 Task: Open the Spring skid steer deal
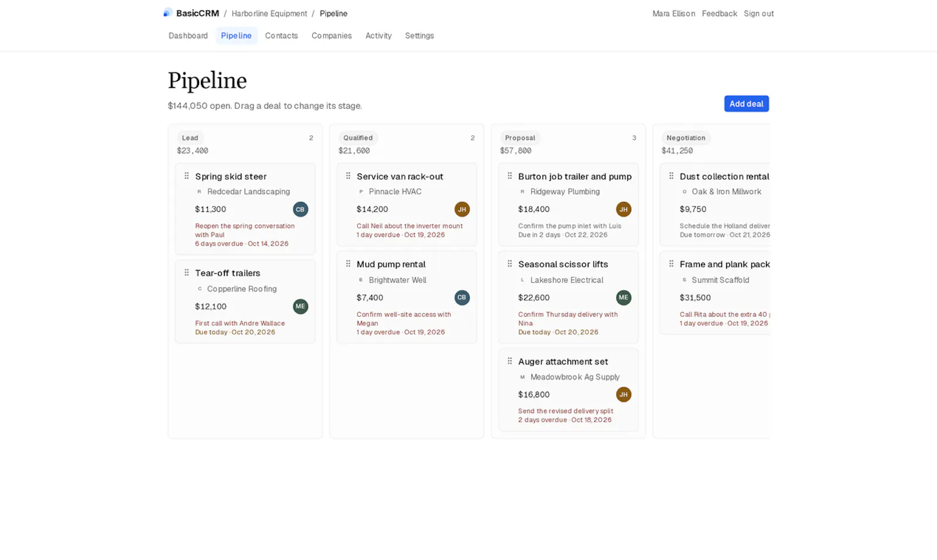coord(231,176)
